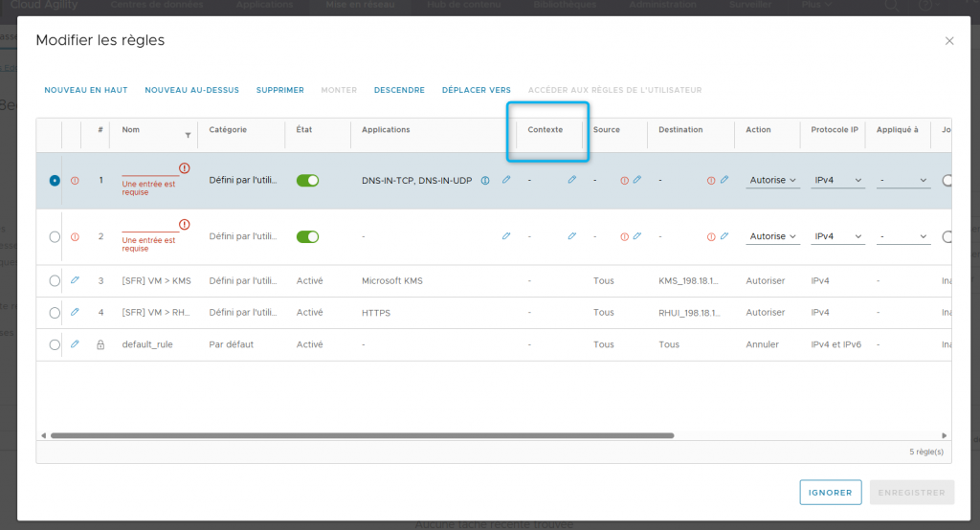Click edit pencil for rule 3 KMS
This screenshot has height=530, width=980.
pos(75,281)
